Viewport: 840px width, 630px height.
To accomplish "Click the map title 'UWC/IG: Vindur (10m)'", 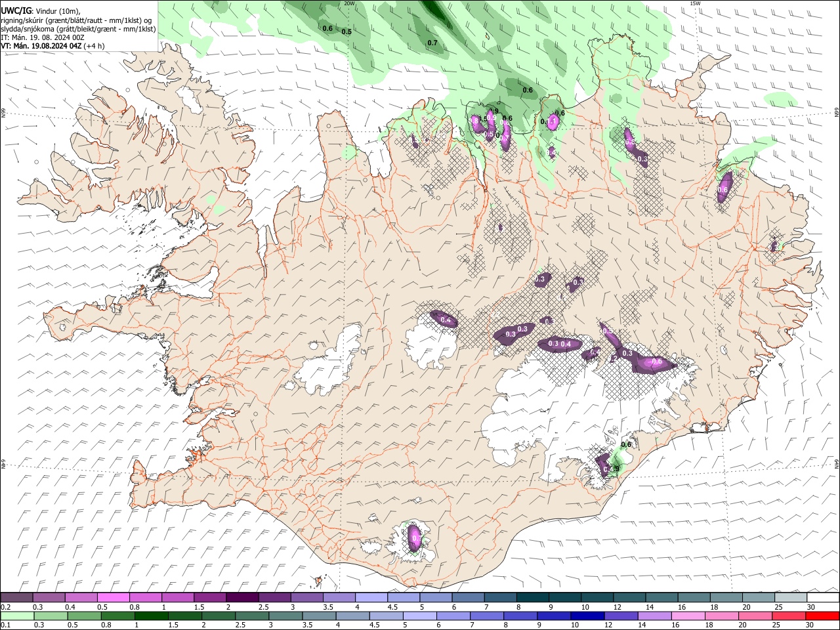I will [41, 10].
